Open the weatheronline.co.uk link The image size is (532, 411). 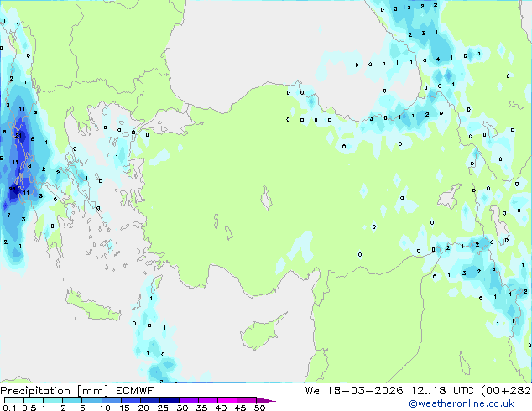click(x=462, y=403)
